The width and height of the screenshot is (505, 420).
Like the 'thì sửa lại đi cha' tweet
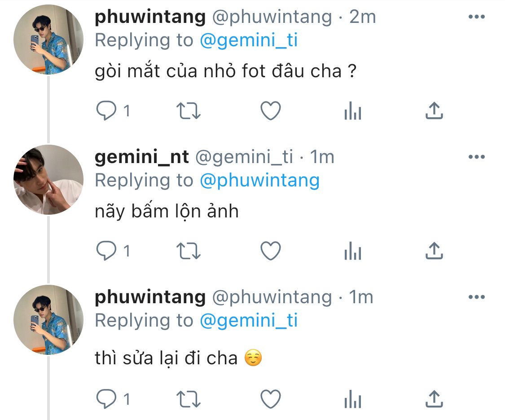tap(271, 398)
